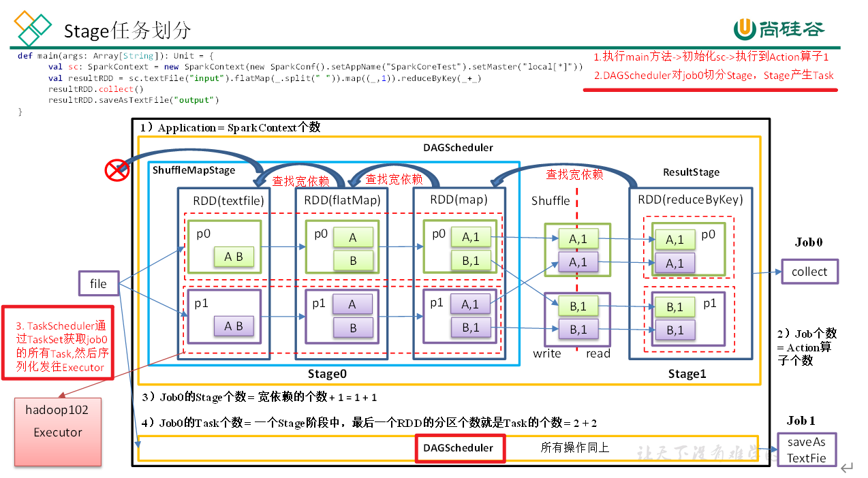Screen dimensions: 868x478
Task: Click the val sc SparkContext code line
Action: [x=315, y=67]
